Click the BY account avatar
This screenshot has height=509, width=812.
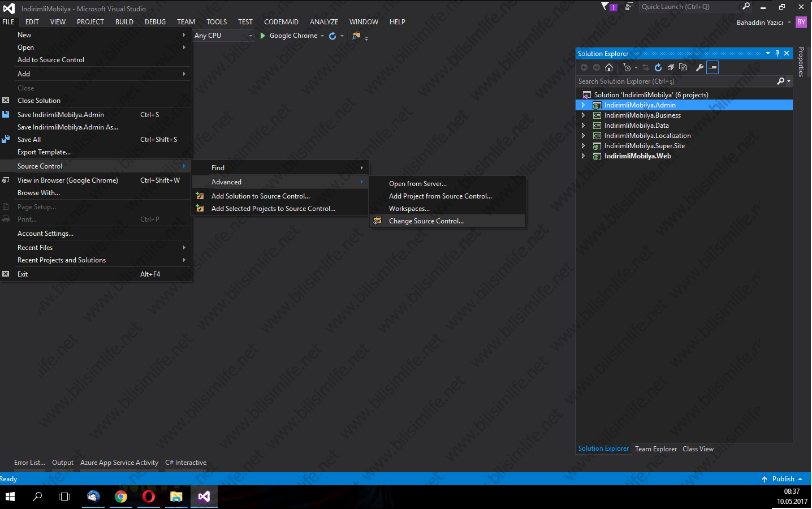pyautogui.click(x=801, y=22)
